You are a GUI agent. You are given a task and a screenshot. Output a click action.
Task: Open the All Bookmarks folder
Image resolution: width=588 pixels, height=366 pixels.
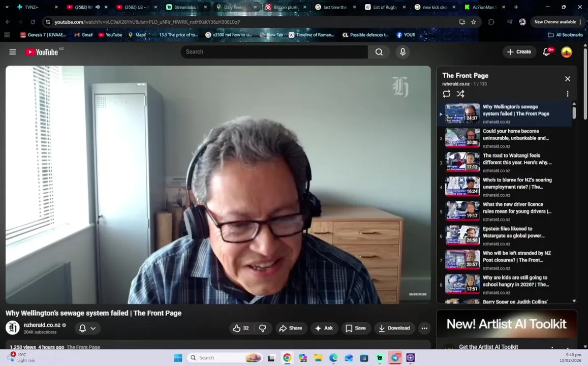[565, 35]
